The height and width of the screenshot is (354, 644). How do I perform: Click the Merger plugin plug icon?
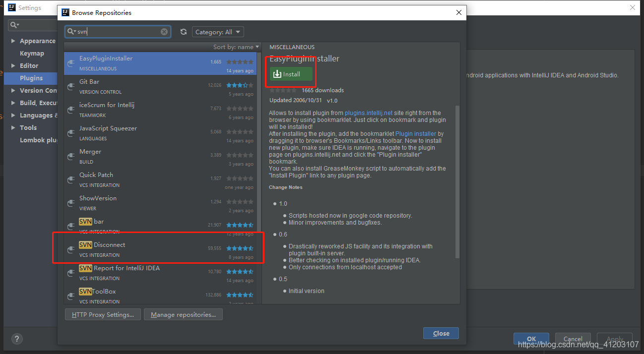71,157
